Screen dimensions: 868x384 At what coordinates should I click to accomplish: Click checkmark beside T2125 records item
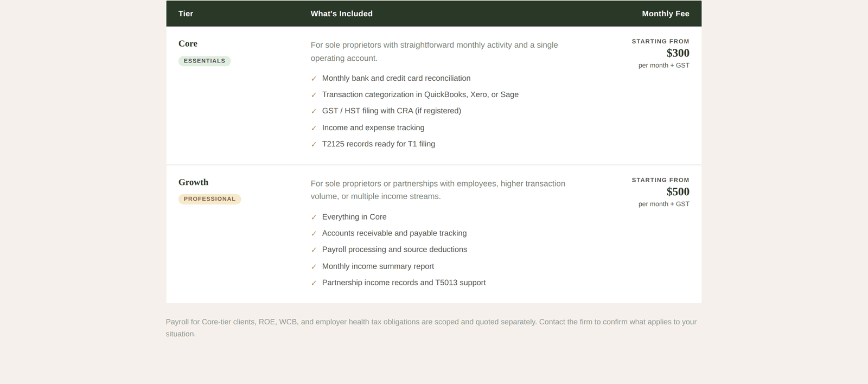(314, 144)
